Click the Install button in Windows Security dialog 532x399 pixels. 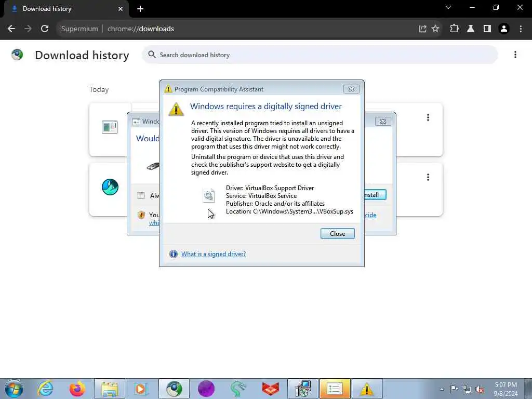[x=374, y=195]
